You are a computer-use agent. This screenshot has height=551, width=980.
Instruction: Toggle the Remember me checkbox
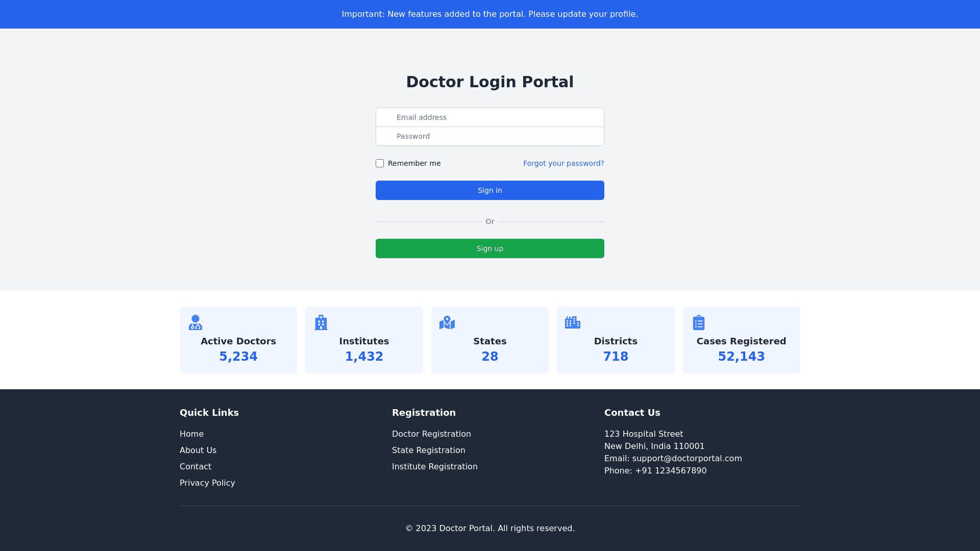point(380,163)
